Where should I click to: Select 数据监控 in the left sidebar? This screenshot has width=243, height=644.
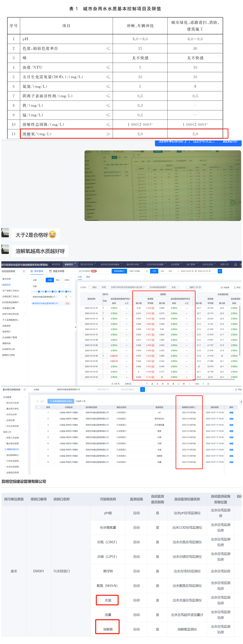[x=6, y=285]
